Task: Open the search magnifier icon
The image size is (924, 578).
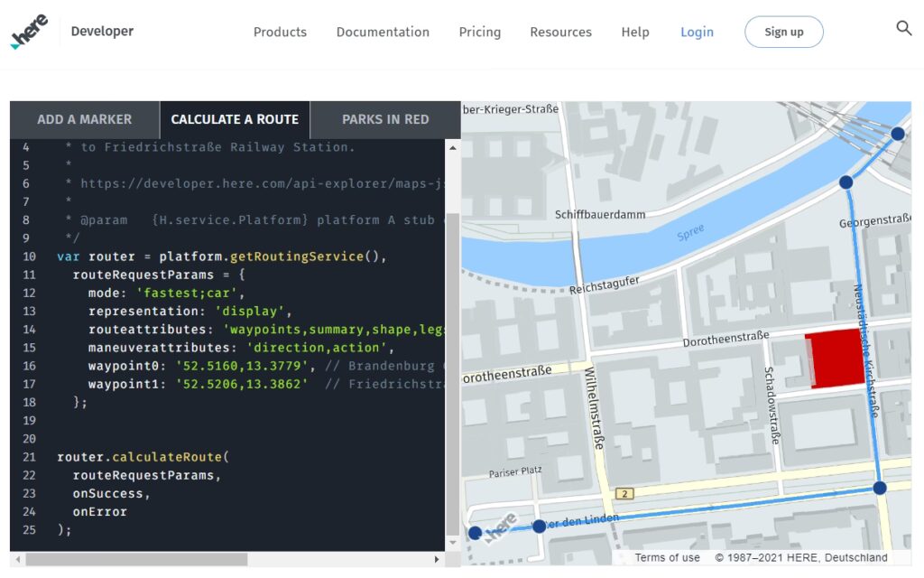Action: coord(903,29)
